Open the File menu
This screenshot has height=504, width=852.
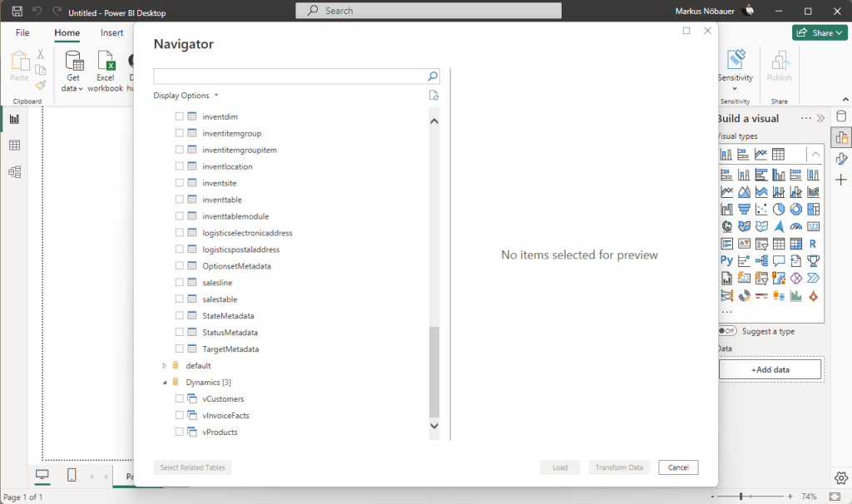tap(22, 32)
